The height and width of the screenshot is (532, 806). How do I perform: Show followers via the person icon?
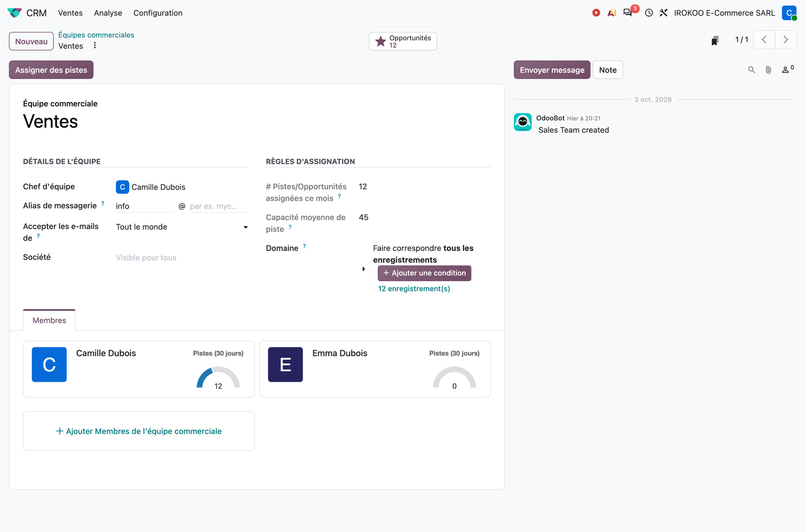(x=788, y=69)
